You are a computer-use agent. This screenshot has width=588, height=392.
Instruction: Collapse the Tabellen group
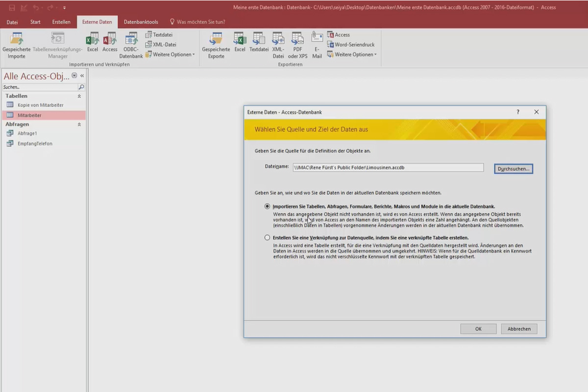(x=79, y=97)
